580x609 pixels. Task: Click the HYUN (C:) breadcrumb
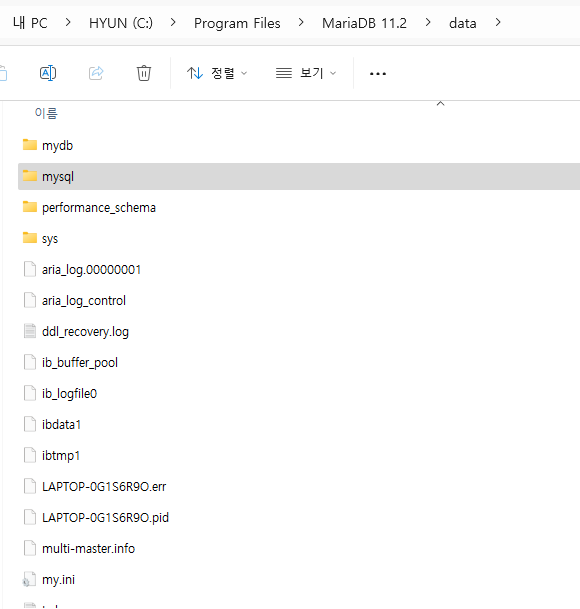[x=121, y=23]
